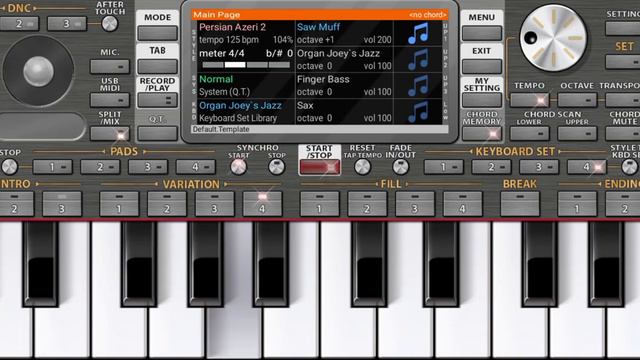Click the pitch ribbon strip below joystick
Image resolution: width=640 pixels, height=360 pixels.
tap(42, 126)
